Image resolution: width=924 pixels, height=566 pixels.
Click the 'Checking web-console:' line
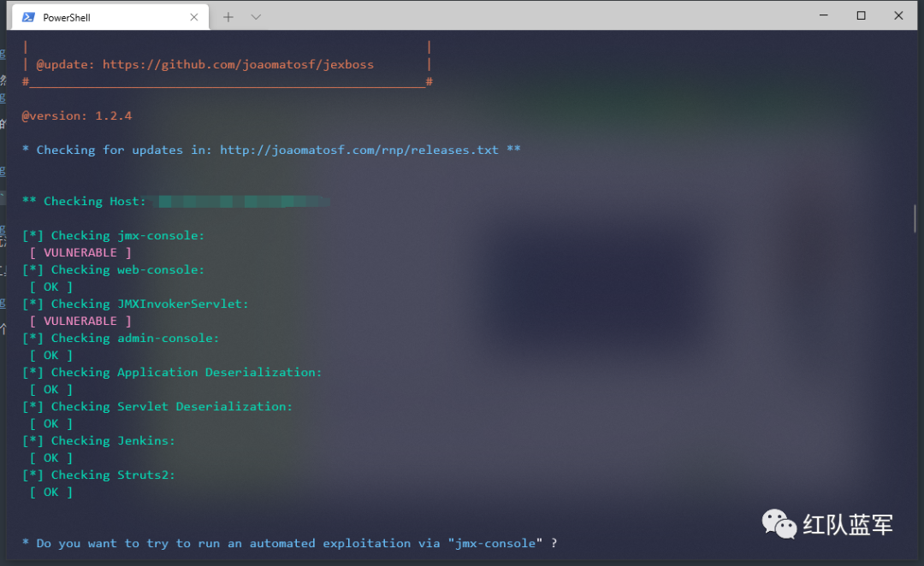[113, 269]
